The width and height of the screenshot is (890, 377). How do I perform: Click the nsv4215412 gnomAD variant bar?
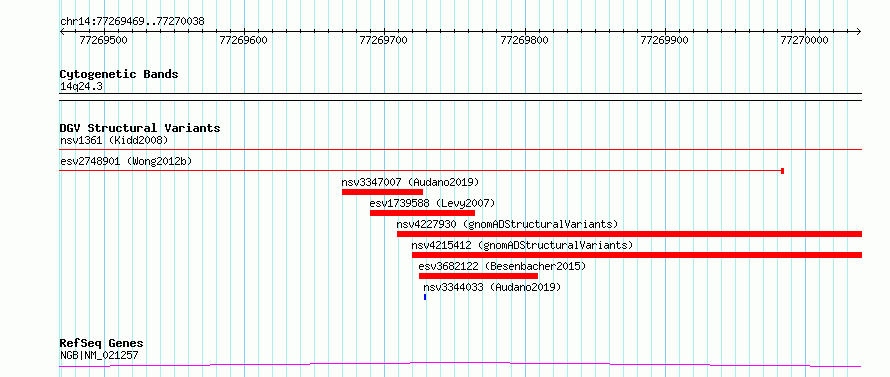[x=637, y=255]
